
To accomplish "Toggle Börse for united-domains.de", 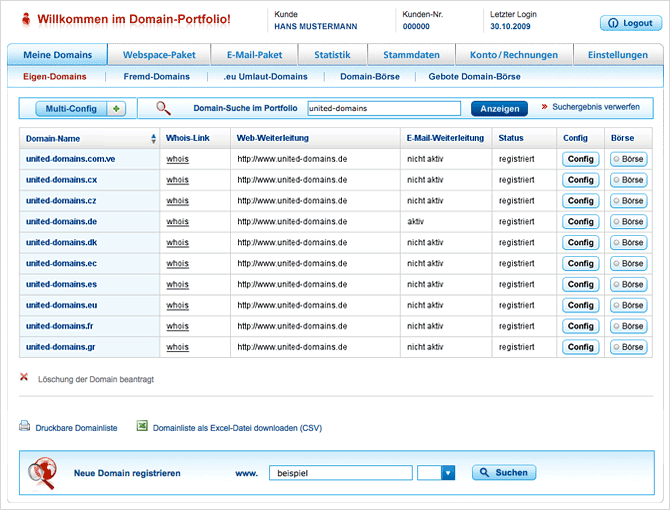I will point(629,222).
